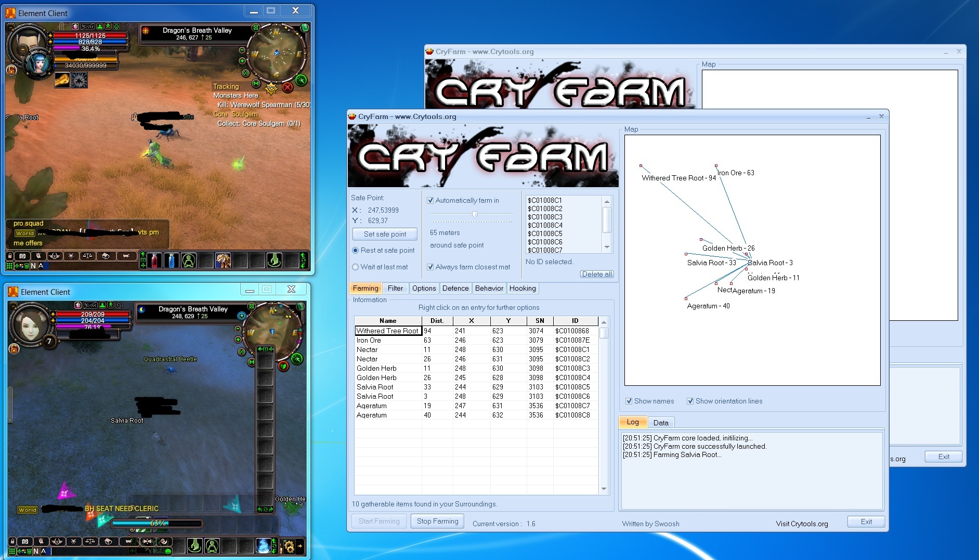Select the Iron Ore row in table
The image size is (979, 560).
tap(476, 340)
